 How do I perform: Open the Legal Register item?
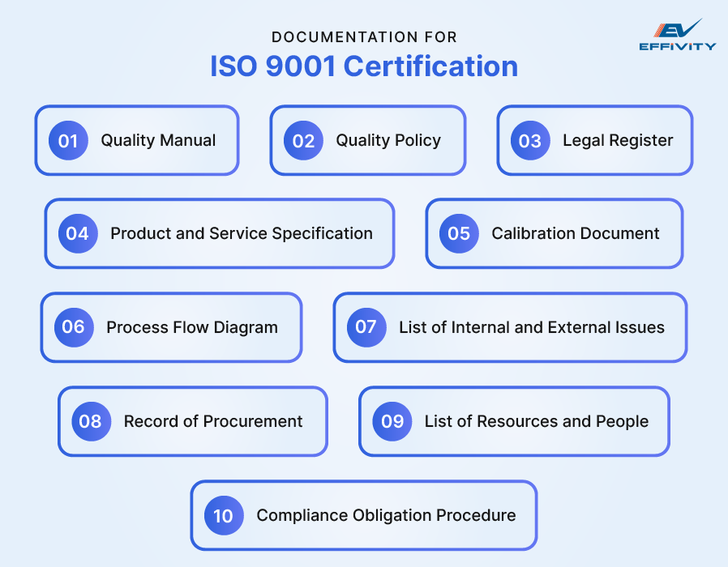(x=594, y=141)
